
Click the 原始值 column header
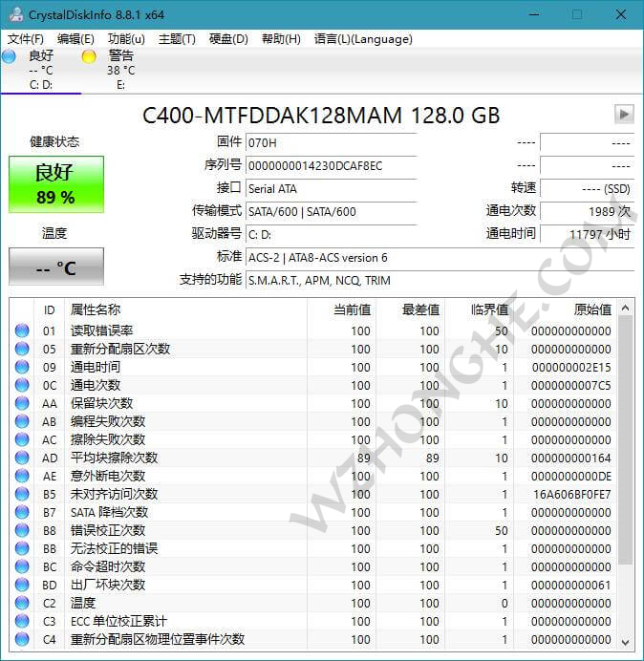click(565, 309)
